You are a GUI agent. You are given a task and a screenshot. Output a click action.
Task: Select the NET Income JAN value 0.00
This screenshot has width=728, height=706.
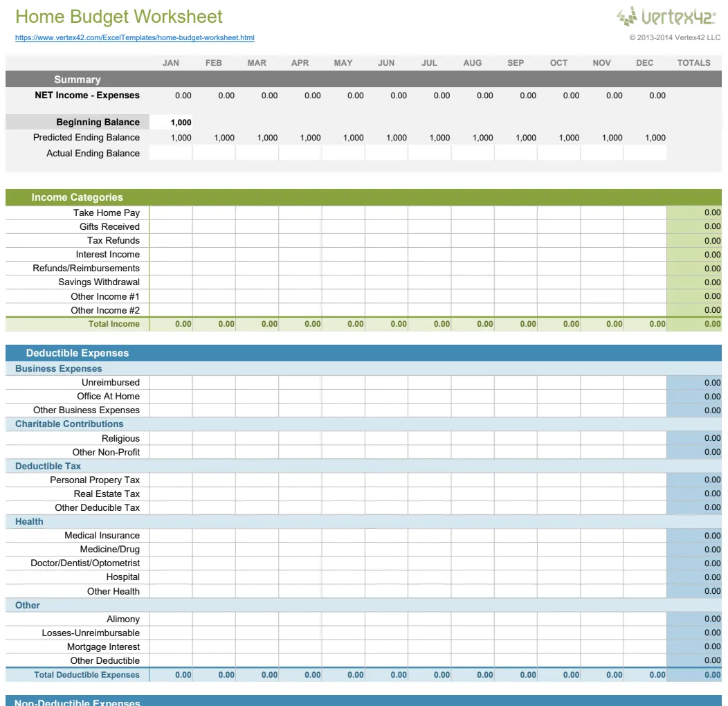(183, 96)
